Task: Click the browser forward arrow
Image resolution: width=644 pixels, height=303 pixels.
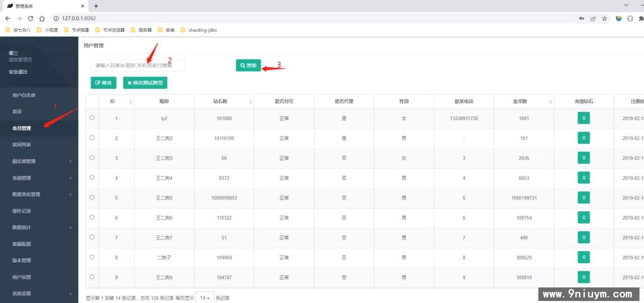Action: [x=19, y=18]
